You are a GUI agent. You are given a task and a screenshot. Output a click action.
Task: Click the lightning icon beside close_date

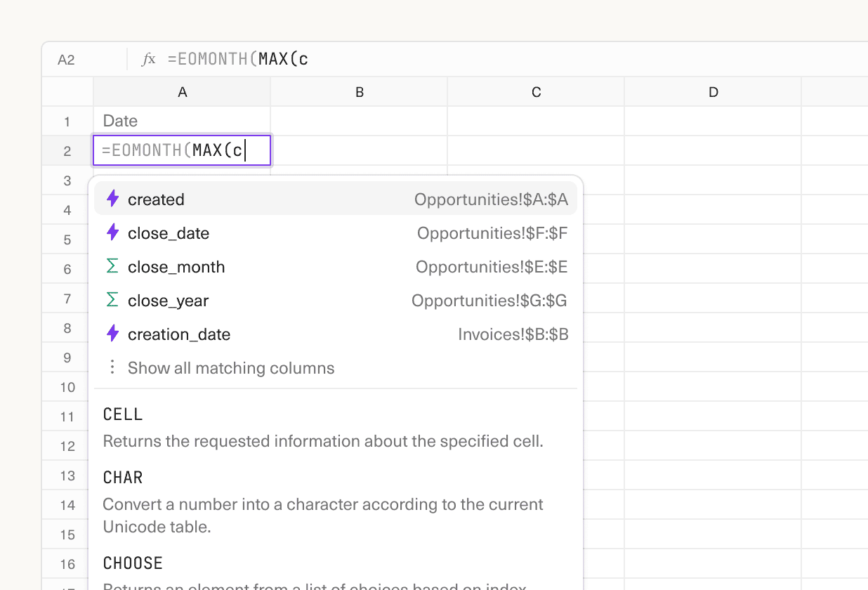[112, 232]
